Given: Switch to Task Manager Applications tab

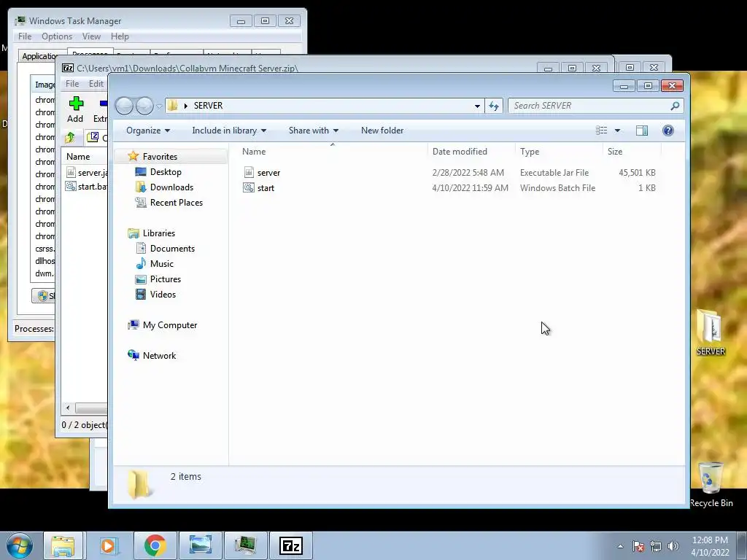Looking at the screenshot, I should tap(40, 56).
